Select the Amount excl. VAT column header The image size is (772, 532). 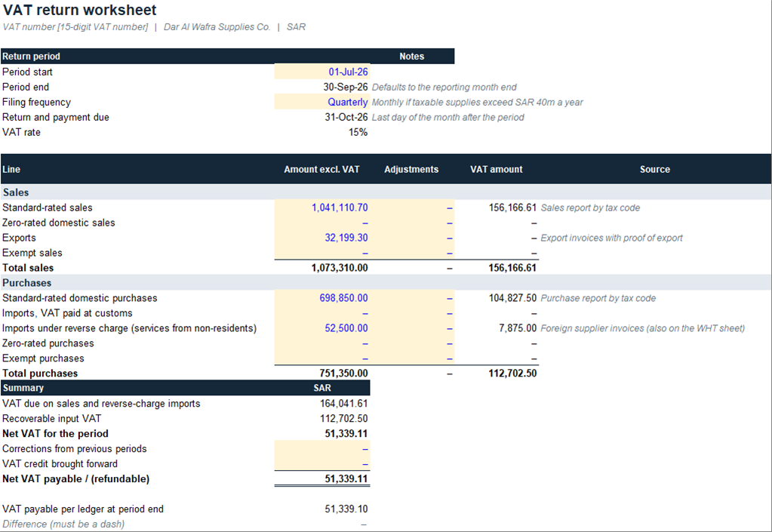tap(321, 169)
